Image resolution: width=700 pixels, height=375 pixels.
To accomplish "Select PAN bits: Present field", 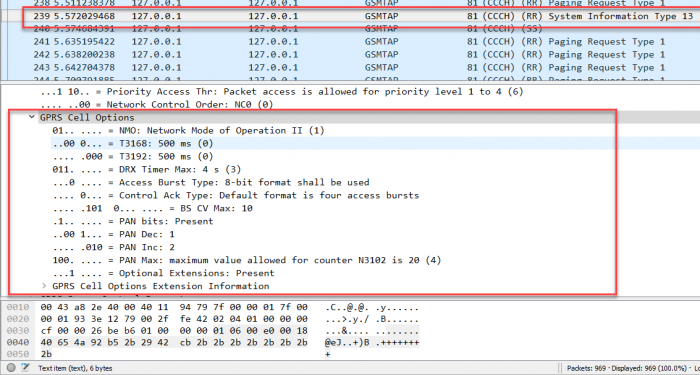I will [133, 221].
